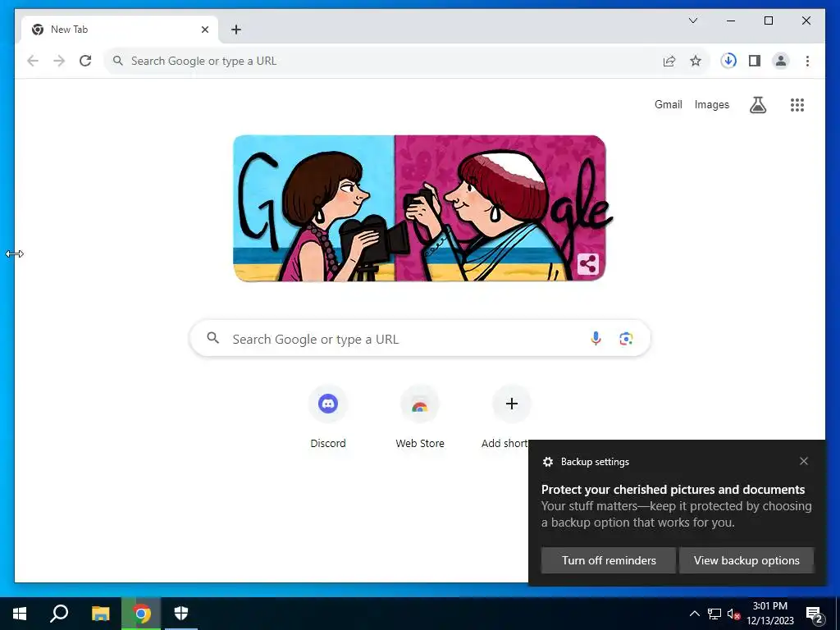The width and height of the screenshot is (840, 630).
Task: Open Search Labs flask icon
Action: point(757,105)
